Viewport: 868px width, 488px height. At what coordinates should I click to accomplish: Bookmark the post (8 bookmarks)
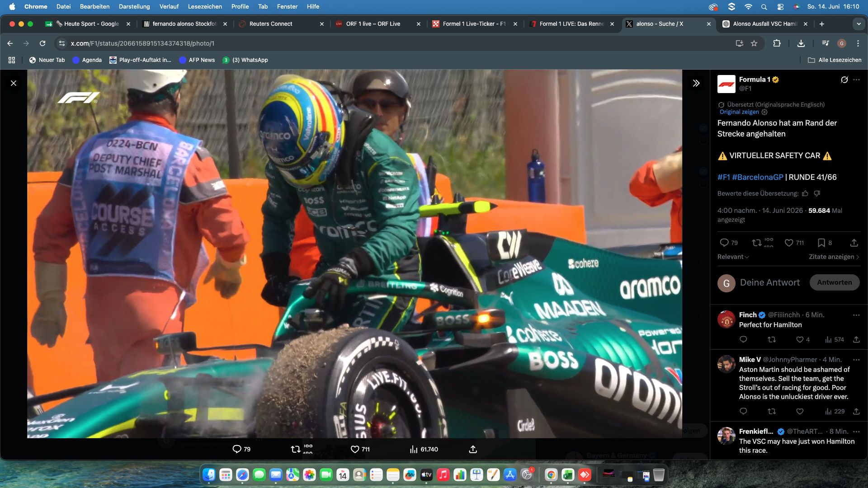(825, 243)
